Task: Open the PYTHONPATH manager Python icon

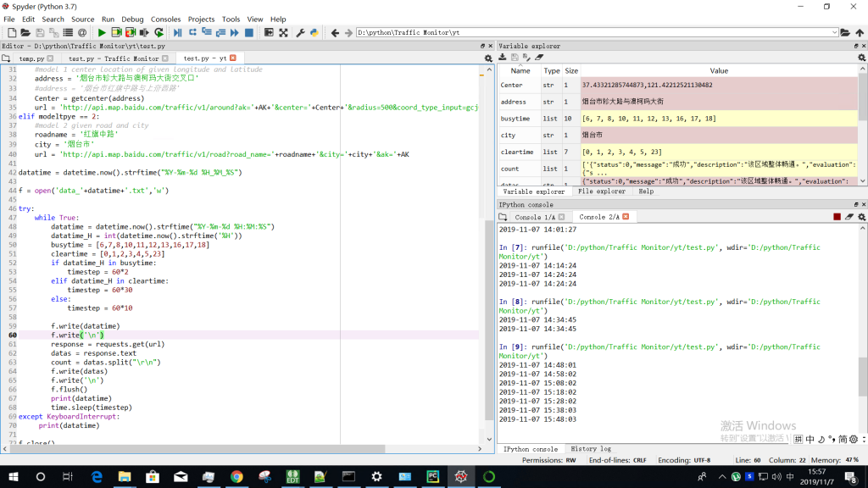Action: (x=314, y=33)
